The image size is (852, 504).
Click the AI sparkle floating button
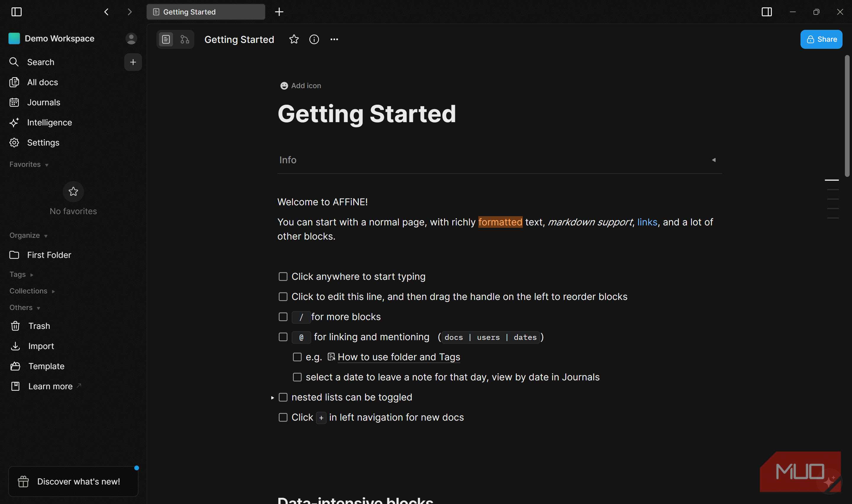click(x=829, y=481)
